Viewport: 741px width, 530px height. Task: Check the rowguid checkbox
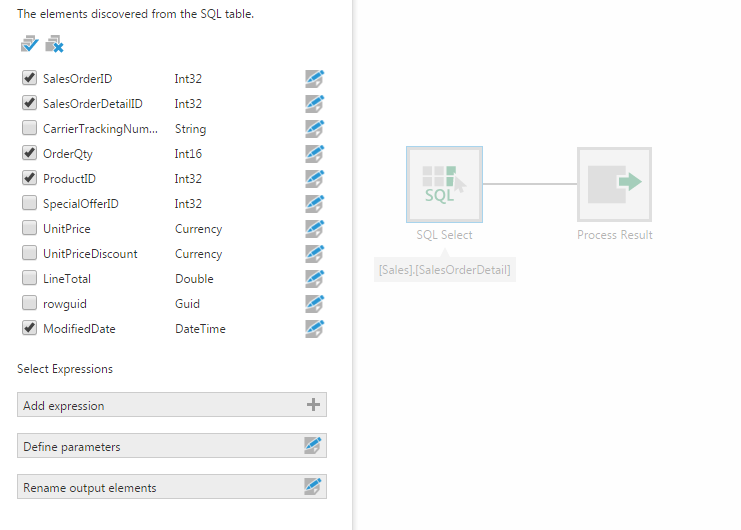(x=29, y=303)
